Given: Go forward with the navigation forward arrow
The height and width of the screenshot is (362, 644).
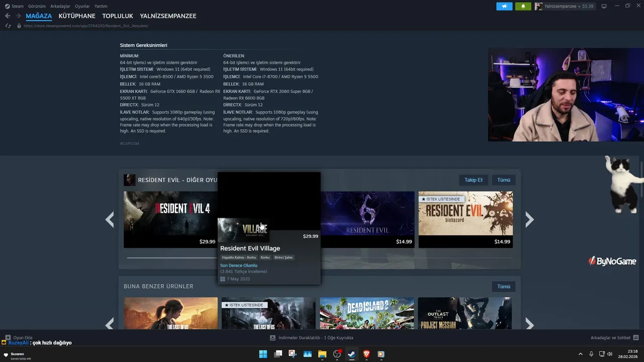Looking at the screenshot, I should (18, 16).
